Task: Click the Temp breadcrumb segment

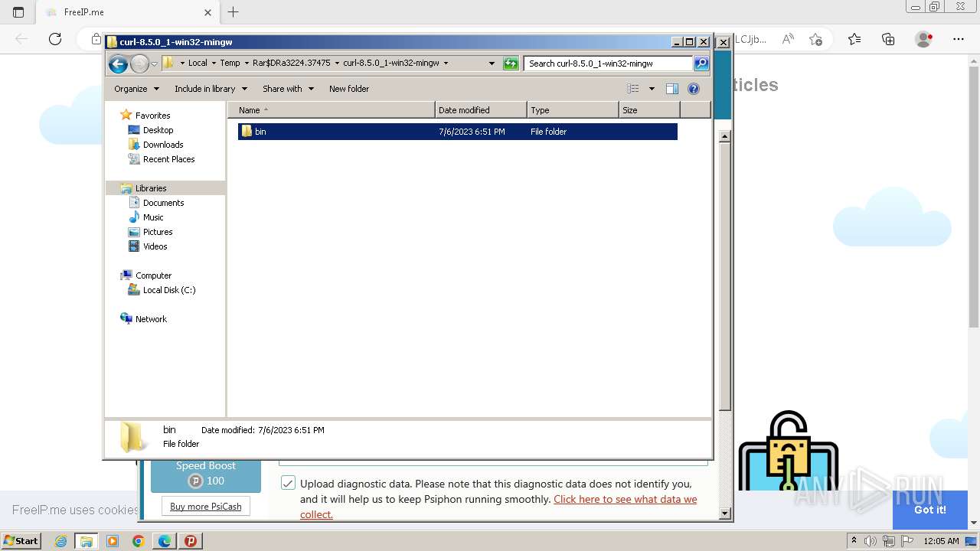Action: [230, 64]
